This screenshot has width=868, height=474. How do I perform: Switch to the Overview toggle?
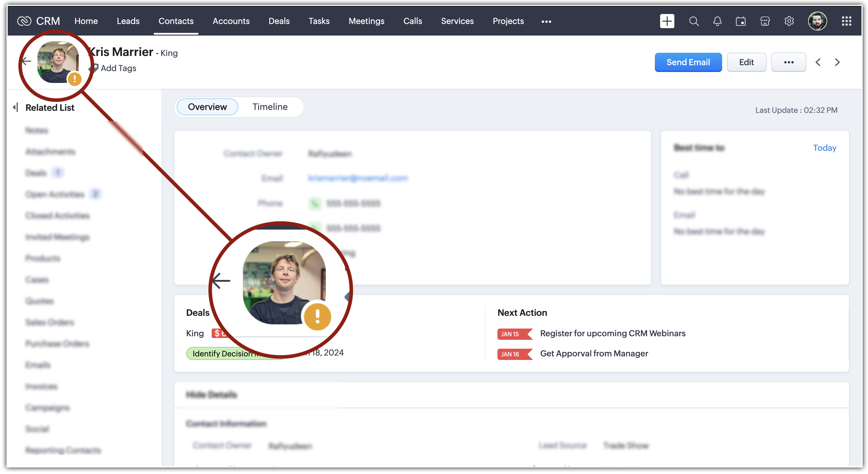tap(207, 107)
